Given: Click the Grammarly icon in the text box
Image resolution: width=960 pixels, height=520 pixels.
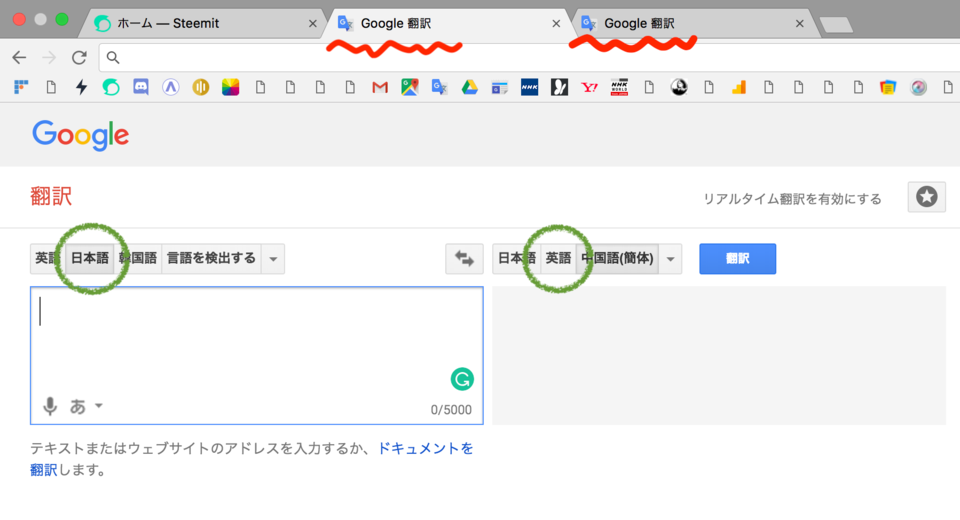Looking at the screenshot, I should pyautogui.click(x=462, y=379).
